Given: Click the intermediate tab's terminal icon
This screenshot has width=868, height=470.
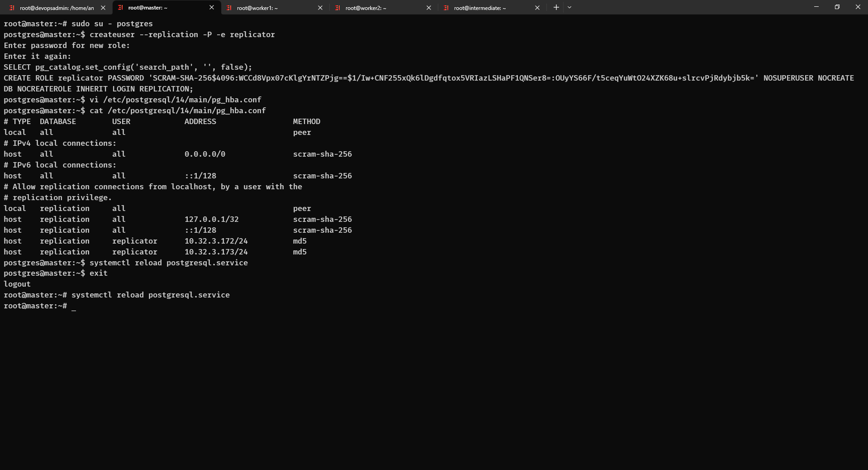Looking at the screenshot, I should (446, 8).
